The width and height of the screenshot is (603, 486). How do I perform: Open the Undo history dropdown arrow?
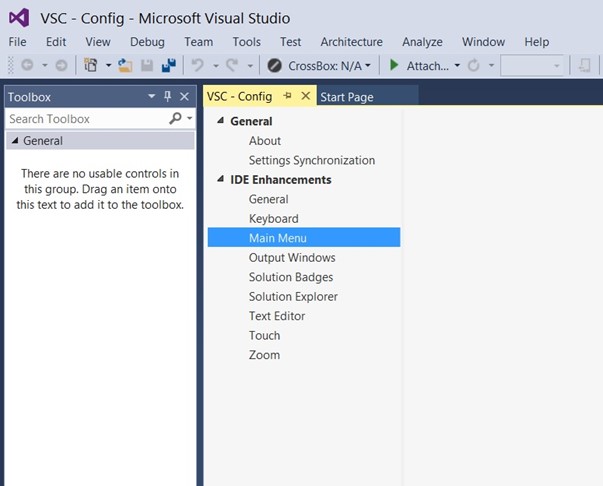coord(216,66)
